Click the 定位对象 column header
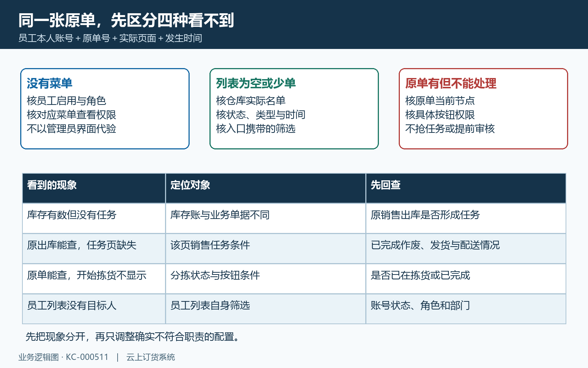588x368 pixels. coord(266,188)
